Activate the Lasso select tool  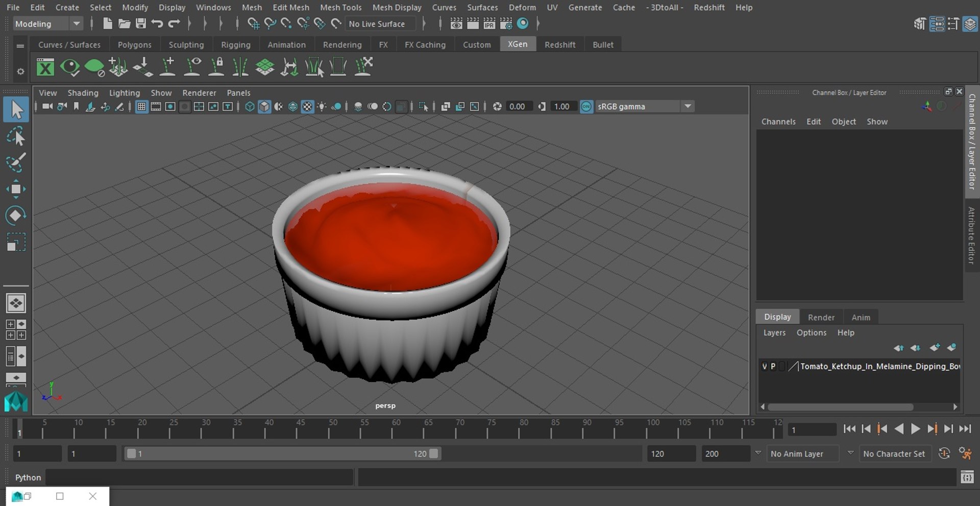(x=16, y=136)
